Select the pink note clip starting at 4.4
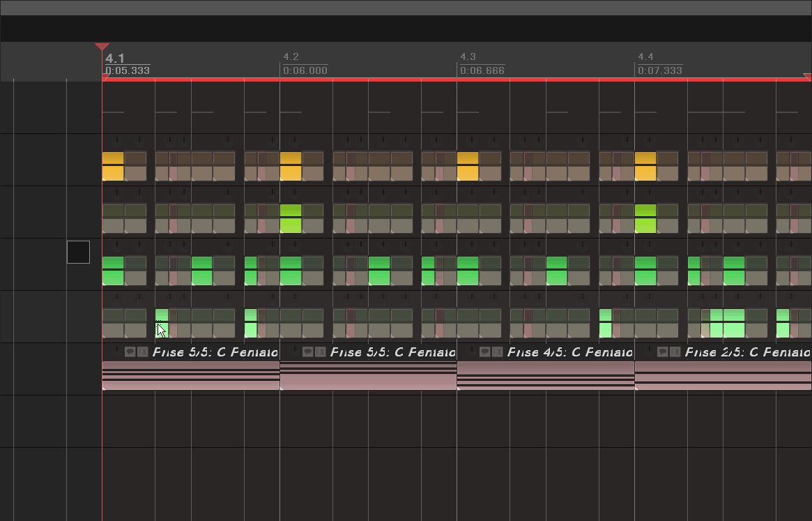Image resolution: width=812 pixels, height=521 pixels. pos(723,376)
